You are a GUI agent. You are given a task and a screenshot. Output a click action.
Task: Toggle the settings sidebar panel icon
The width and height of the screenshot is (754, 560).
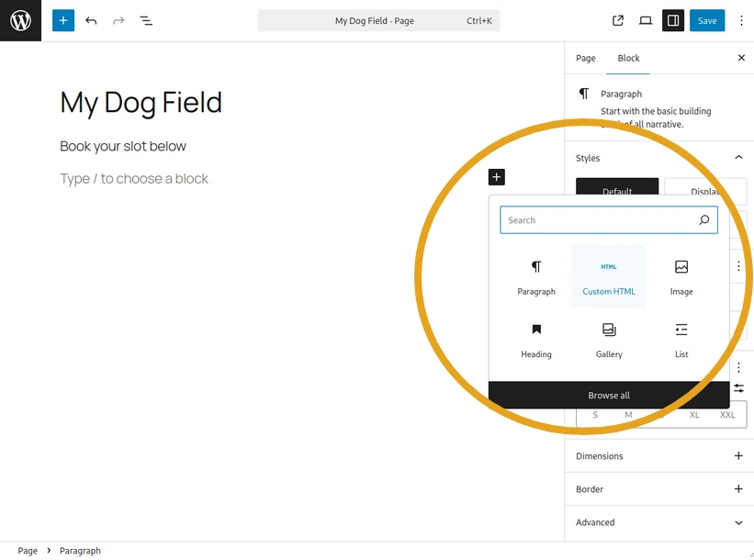[673, 19]
